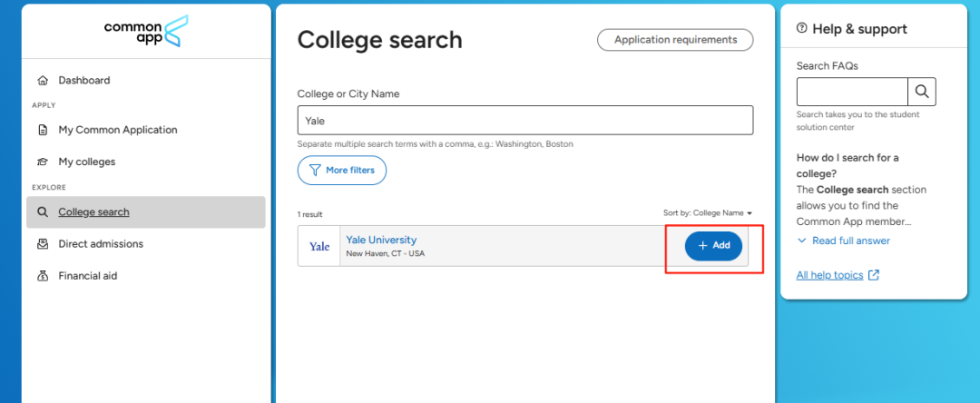Click the My Common Application document icon
This screenshot has height=403, width=980.
pos(43,130)
